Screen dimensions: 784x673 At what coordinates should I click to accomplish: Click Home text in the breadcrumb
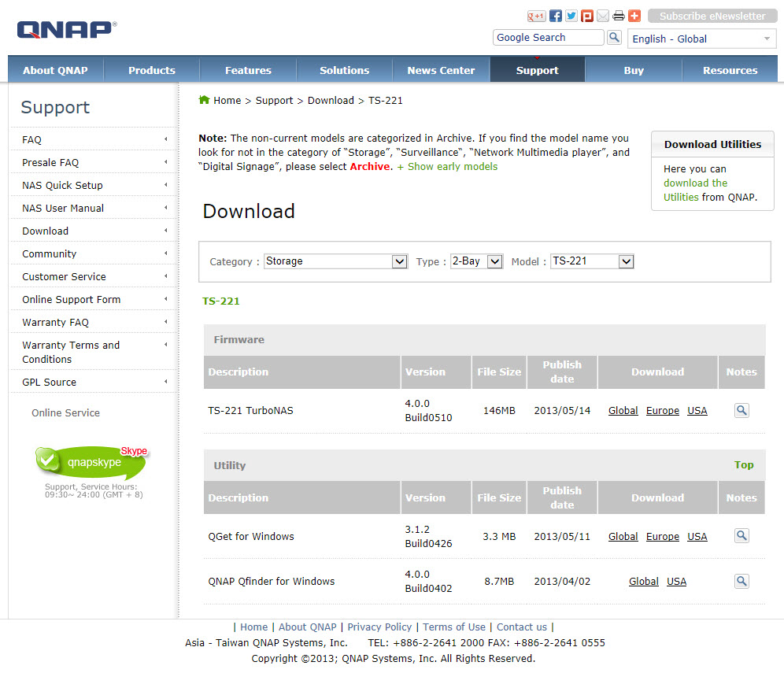click(x=227, y=101)
